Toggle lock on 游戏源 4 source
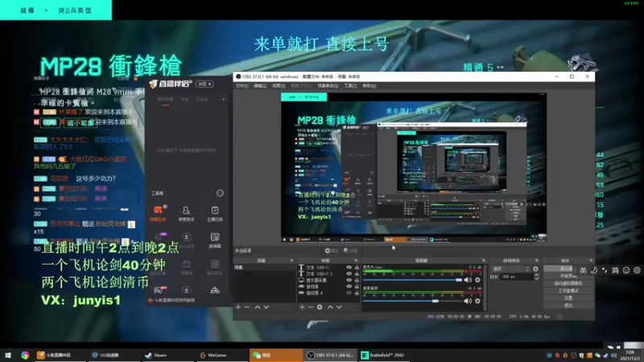 tap(357, 293)
